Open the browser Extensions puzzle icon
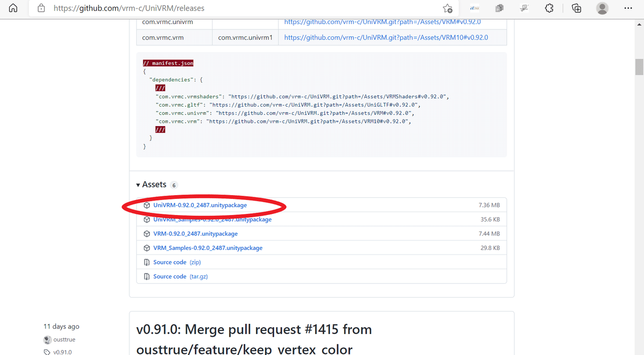The image size is (644, 355). point(549,9)
